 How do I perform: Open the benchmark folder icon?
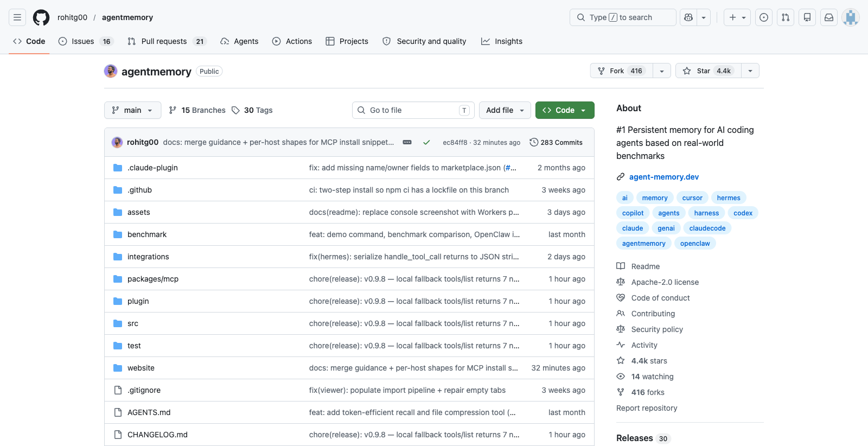118,234
